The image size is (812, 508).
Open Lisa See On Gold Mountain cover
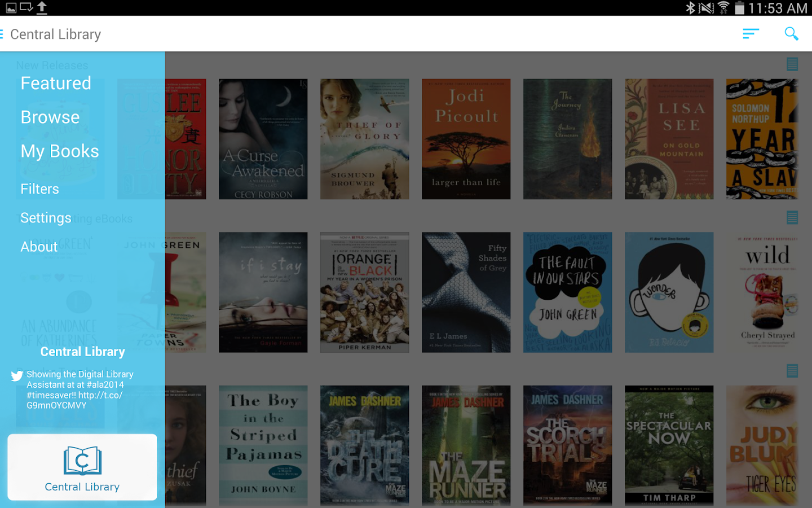click(669, 139)
